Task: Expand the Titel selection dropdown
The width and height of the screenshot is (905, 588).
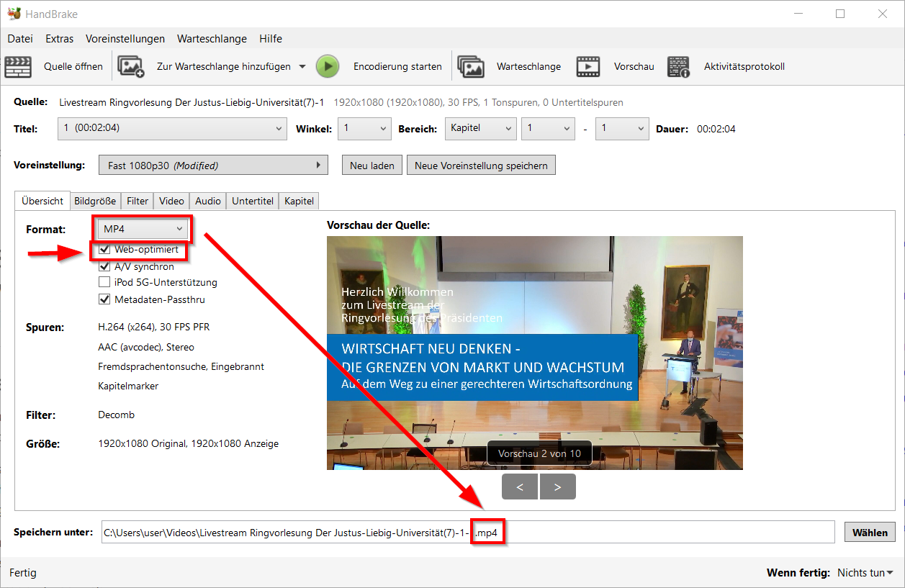Action: pyautogui.click(x=172, y=129)
